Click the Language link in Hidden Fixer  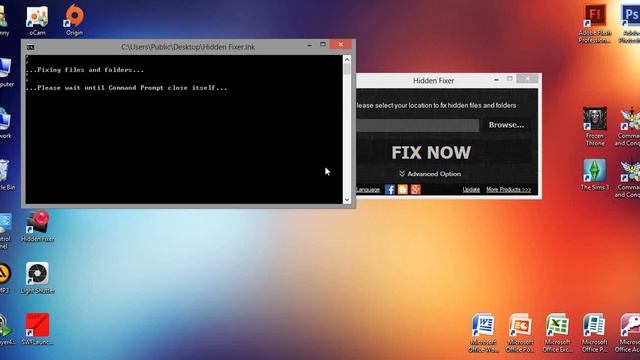tap(368, 189)
